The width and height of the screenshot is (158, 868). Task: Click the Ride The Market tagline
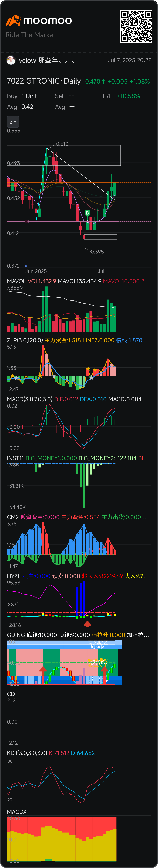coord(30,35)
